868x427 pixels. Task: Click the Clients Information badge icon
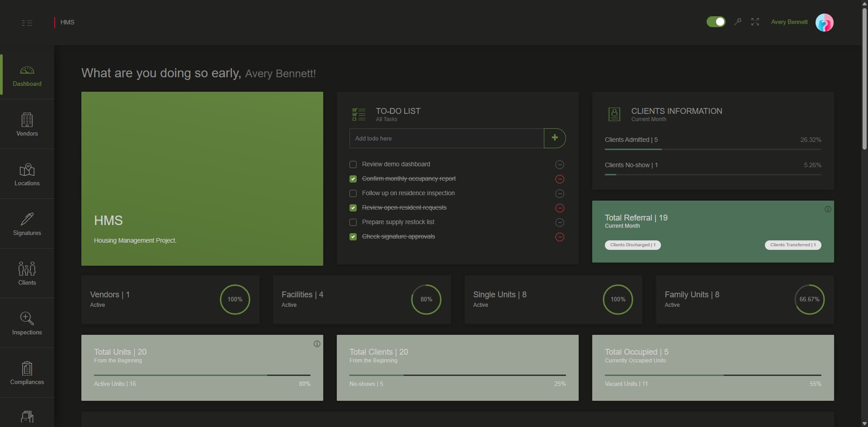[614, 114]
